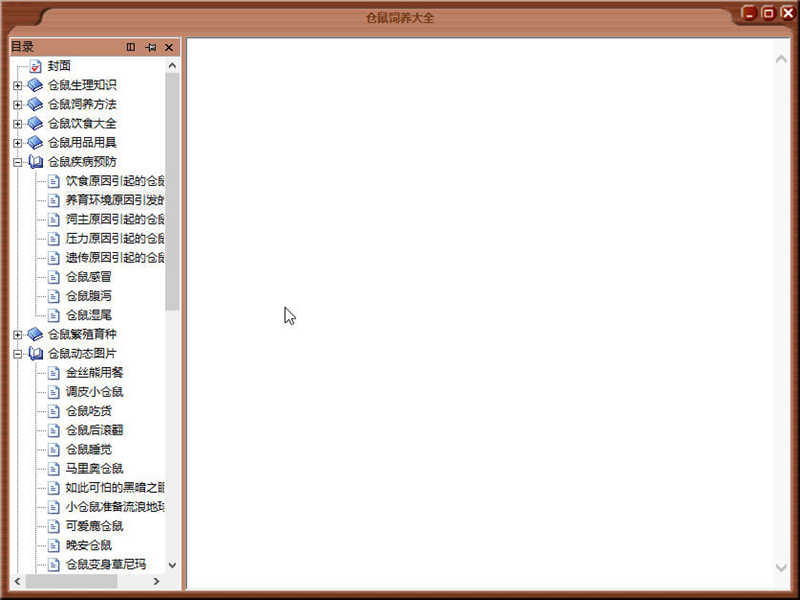Open the 晚安仓鼠 picture page

[x=88, y=545]
